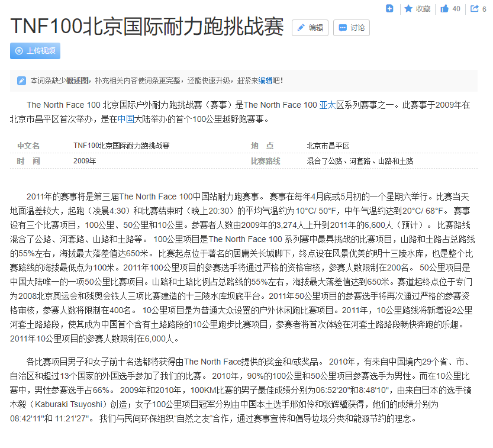The width and height of the screenshot is (493, 448).
Task: Click the 时间 info label
Action: pyautogui.click(x=28, y=161)
